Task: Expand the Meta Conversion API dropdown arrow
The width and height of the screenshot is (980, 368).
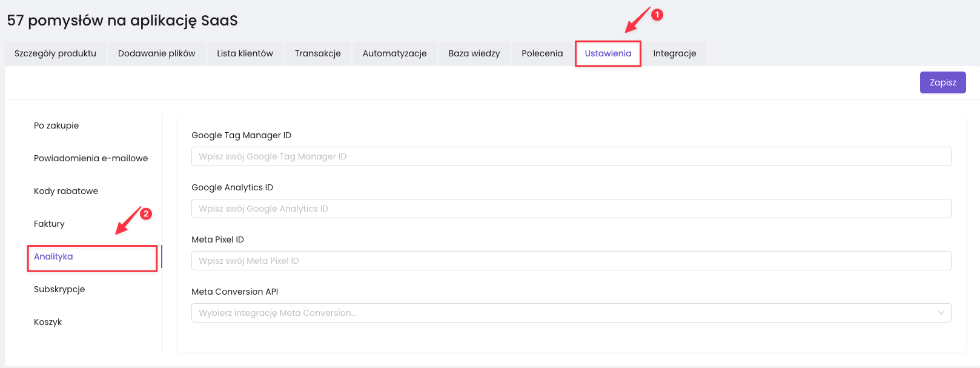Action: (x=941, y=313)
